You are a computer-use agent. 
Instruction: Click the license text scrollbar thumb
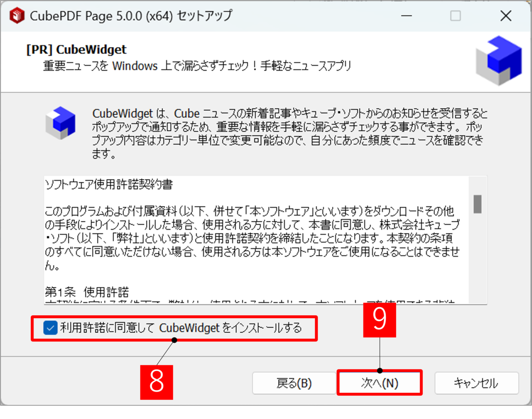[x=477, y=204]
